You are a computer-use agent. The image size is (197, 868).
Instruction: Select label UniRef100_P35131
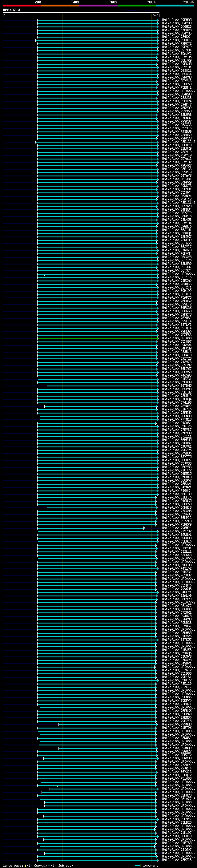(177, 67)
